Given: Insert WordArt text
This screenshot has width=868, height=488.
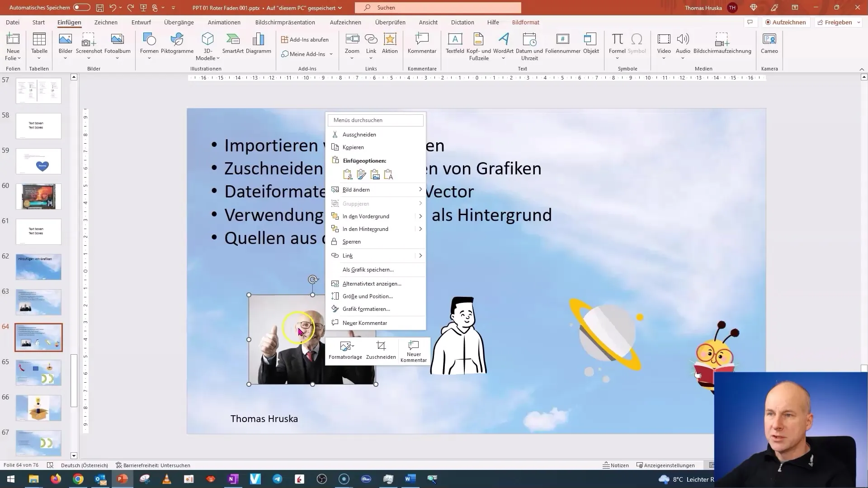Looking at the screenshot, I should [x=503, y=47].
